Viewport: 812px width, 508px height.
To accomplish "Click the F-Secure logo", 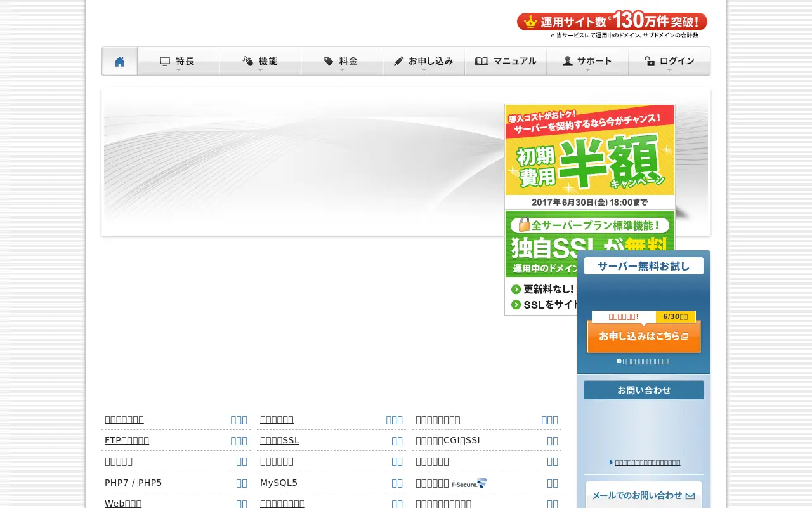I will pos(469,484).
